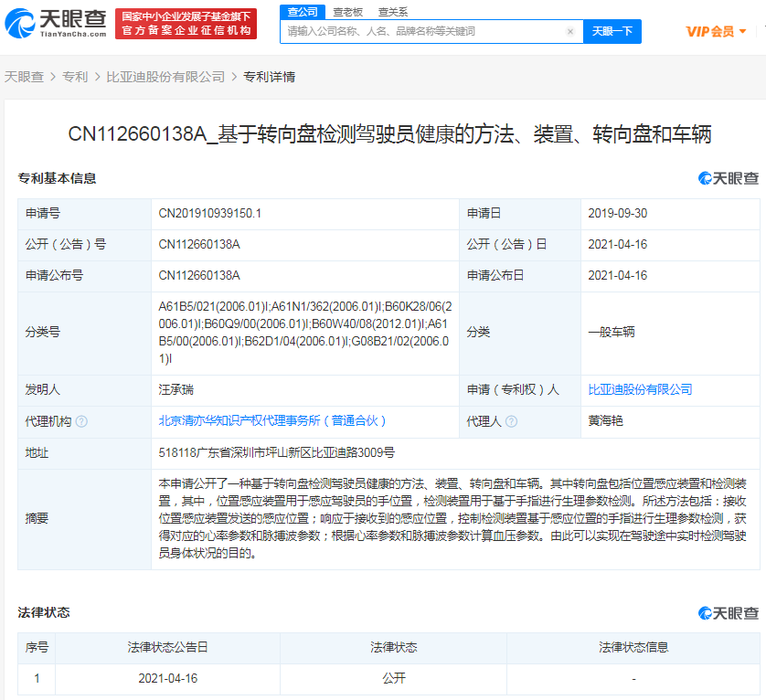The height and width of the screenshot is (700, 766).
Task: Open 天眼查 breadcrumb link
Action: click(x=25, y=77)
